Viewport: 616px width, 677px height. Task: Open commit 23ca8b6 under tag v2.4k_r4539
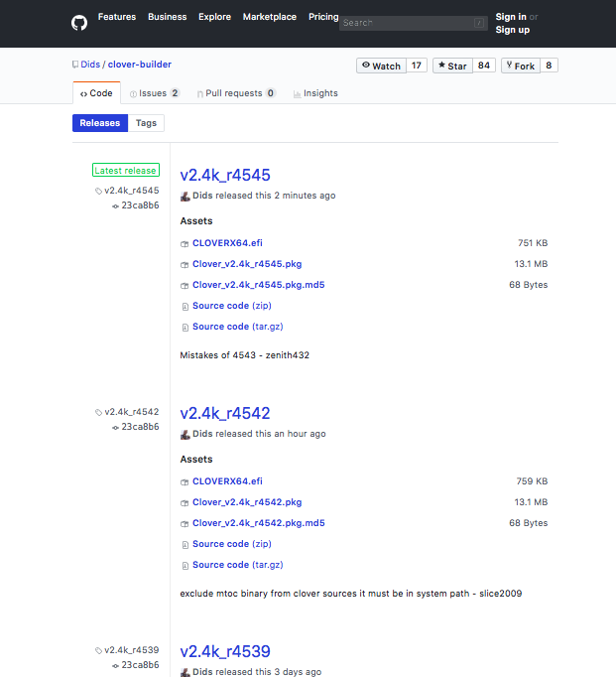(x=140, y=665)
